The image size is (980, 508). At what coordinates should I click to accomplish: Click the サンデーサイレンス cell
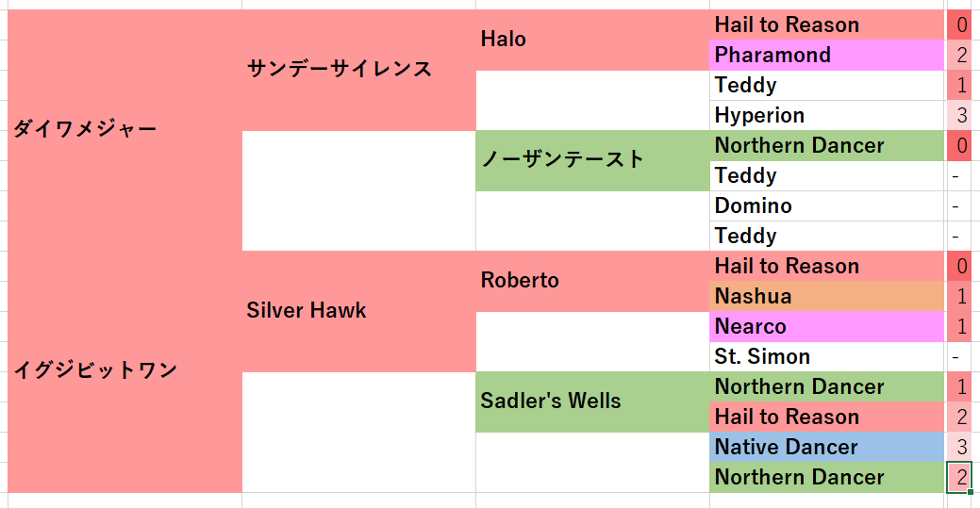[x=358, y=70]
